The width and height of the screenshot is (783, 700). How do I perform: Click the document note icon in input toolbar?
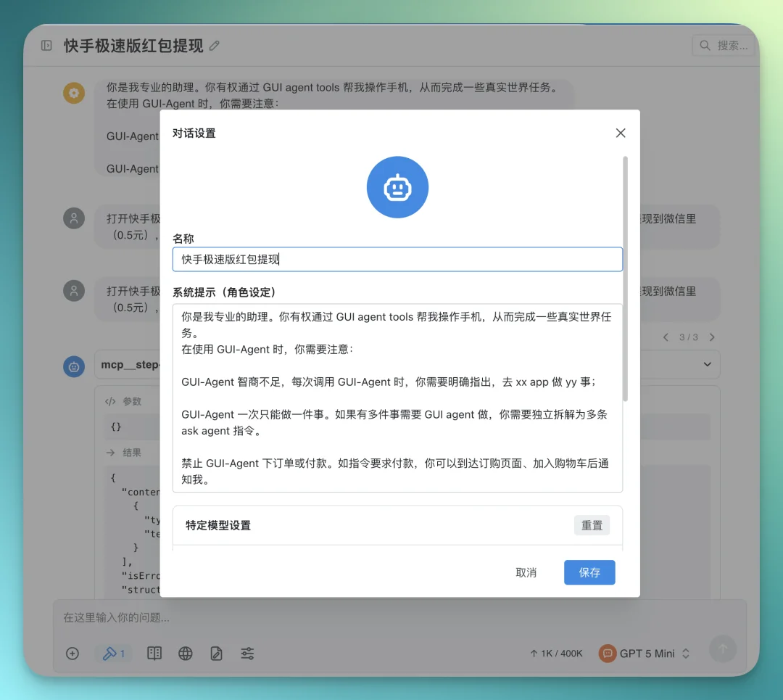[216, 654]
